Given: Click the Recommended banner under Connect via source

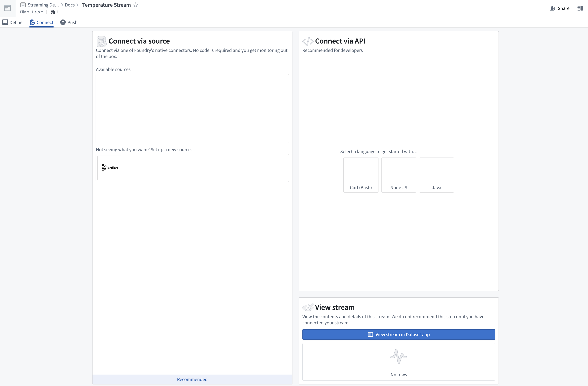Looking at the screenshot, I should [192, 379].
